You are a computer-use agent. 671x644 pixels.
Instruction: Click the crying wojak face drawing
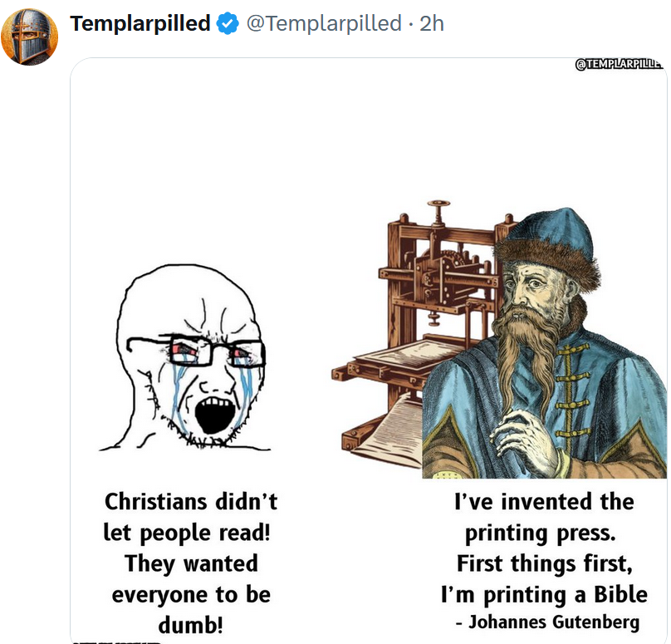coord(191,357)
